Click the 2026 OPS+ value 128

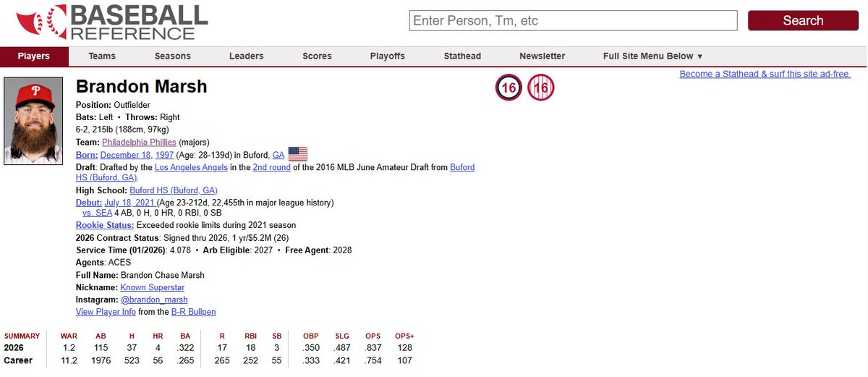click(404, 348)
